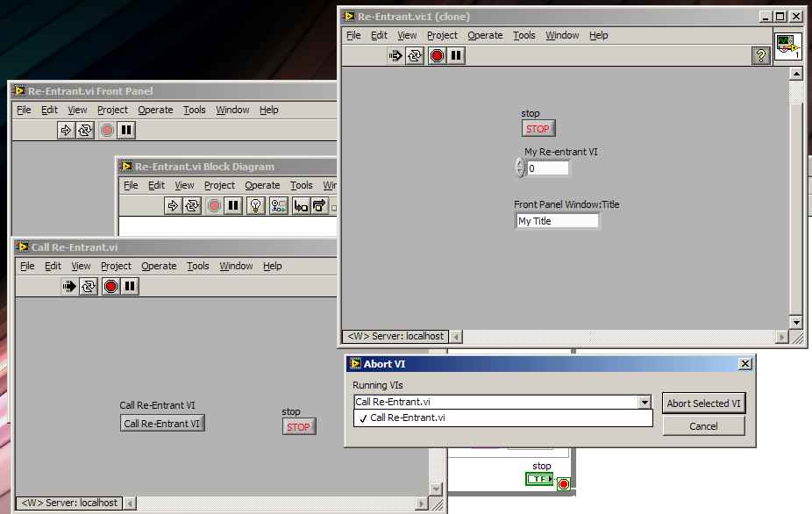Click Run Continuously in the Call Re-Entrant.vi toolbar
Image resolution: width=812 pixels, height=514 pixels.
89,286
